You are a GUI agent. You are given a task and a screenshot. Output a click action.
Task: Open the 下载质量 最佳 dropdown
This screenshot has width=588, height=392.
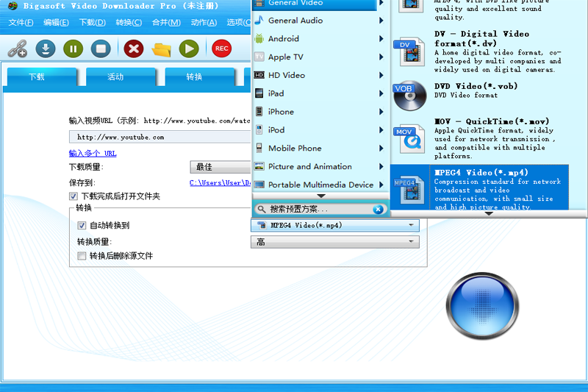[x=220, y=167]
